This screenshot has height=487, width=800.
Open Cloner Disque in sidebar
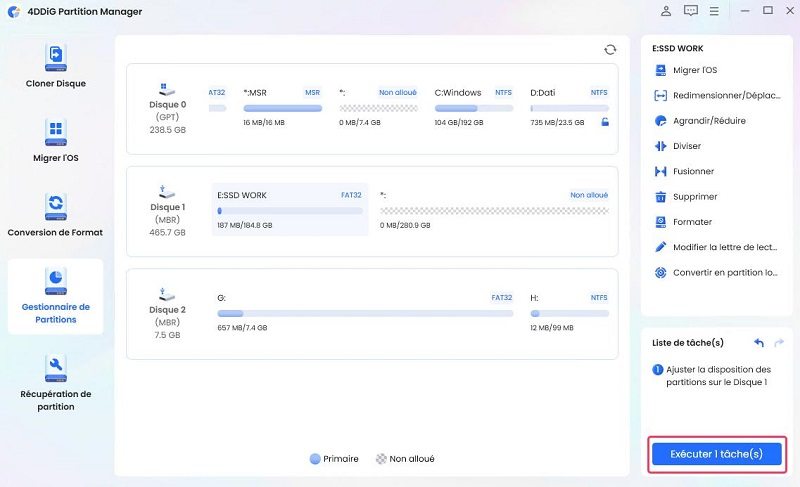click(55, 65)
